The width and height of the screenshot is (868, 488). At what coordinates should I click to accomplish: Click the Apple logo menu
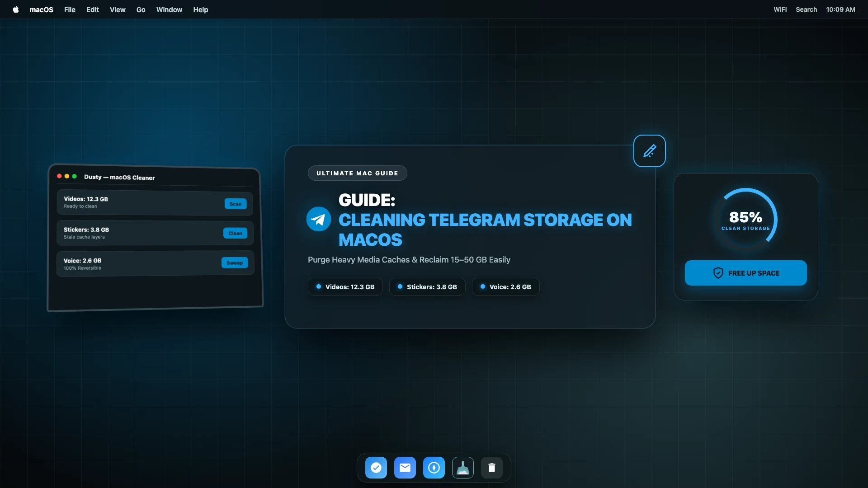16,9
